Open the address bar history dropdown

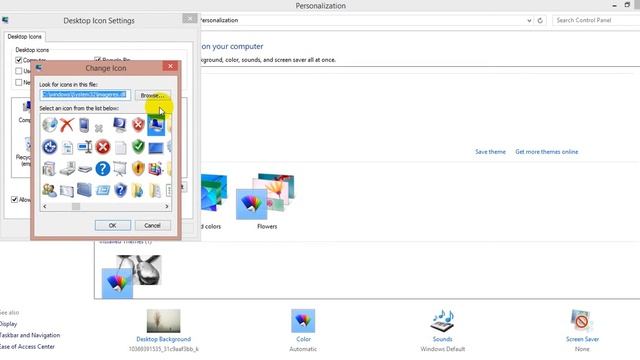[x=529, y=20]
